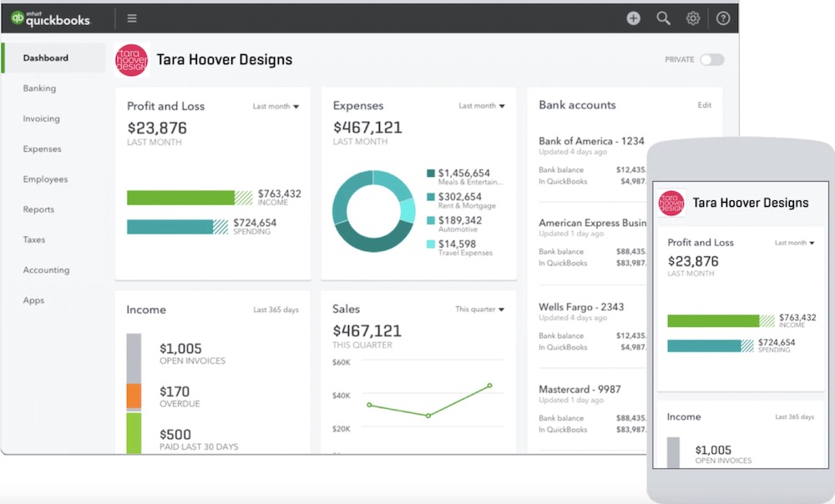Click the $1,005 open invoices in phone view
The image size is (835, 504).
coord(713,451)
